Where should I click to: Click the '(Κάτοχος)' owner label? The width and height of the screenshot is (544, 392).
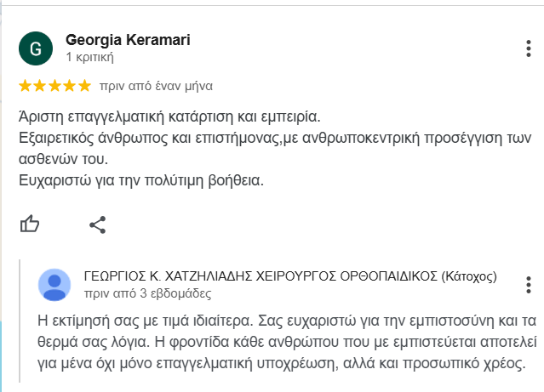coord(469,277)
